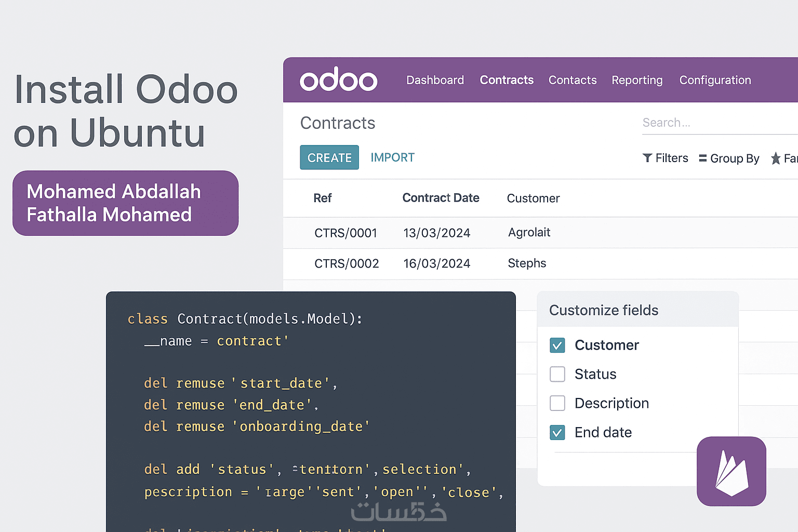Open contract row CTRS/0001
The width and height of the screenshot is (798, 532).
pyautogui.click(x=345, y=233)
